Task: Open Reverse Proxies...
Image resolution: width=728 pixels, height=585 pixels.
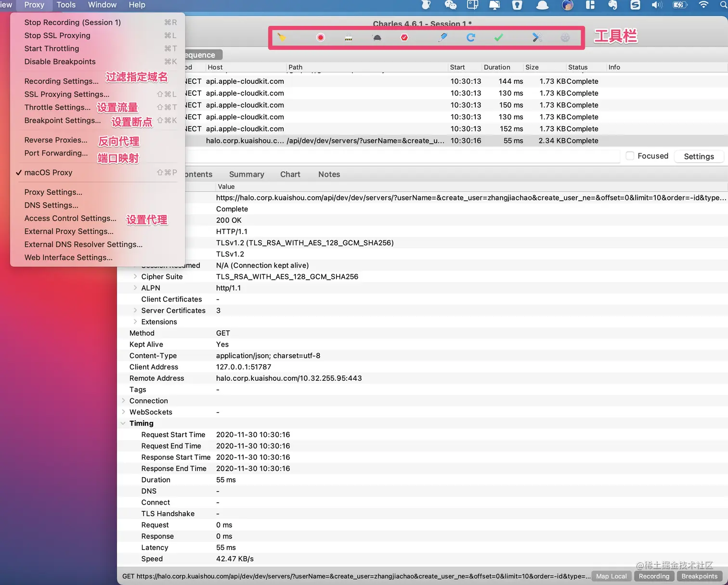Action: point(98,140)
